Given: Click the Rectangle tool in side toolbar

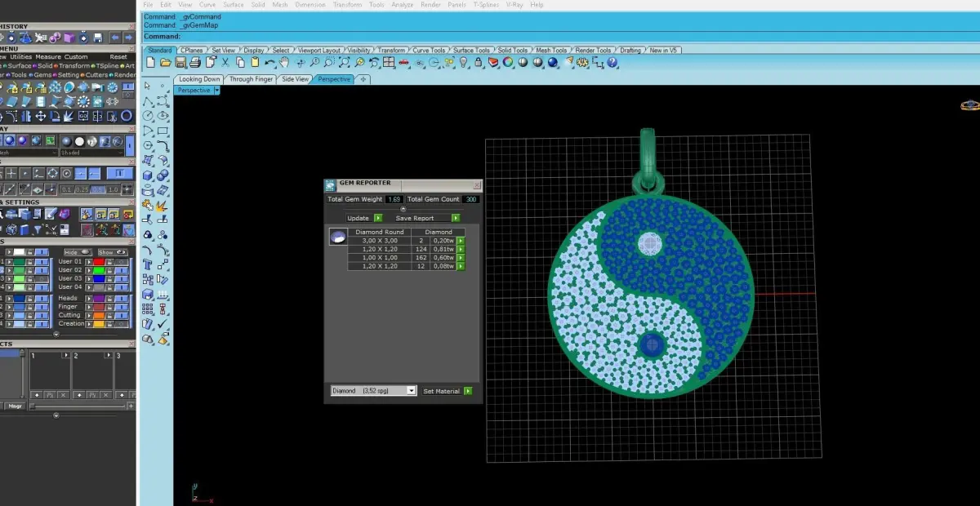Looking at the screenshot, I should tap(163, 131).
